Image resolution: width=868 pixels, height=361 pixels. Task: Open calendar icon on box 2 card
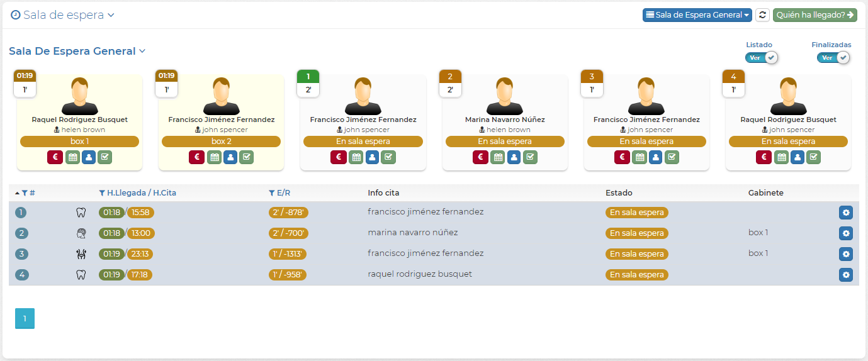pyautogui.click(x=214, y=157)
